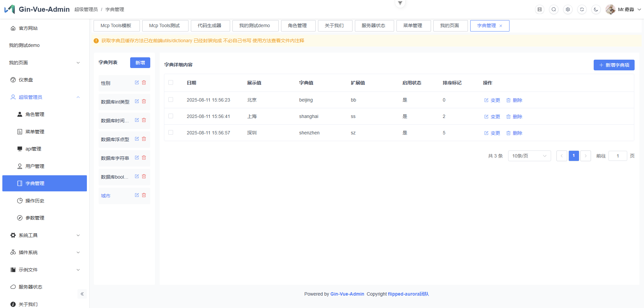The width and height of the screenshot is (644, 308).
Task: Delete the 城市 dictionary entry
Action: click(144, 195)
